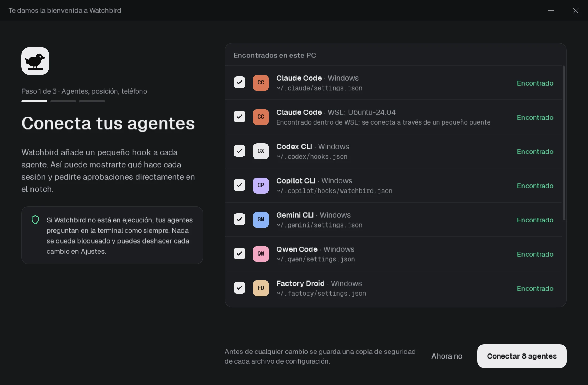Click the purple CP Copilot CLI icon
588x385 pixels.
(261, 185)
